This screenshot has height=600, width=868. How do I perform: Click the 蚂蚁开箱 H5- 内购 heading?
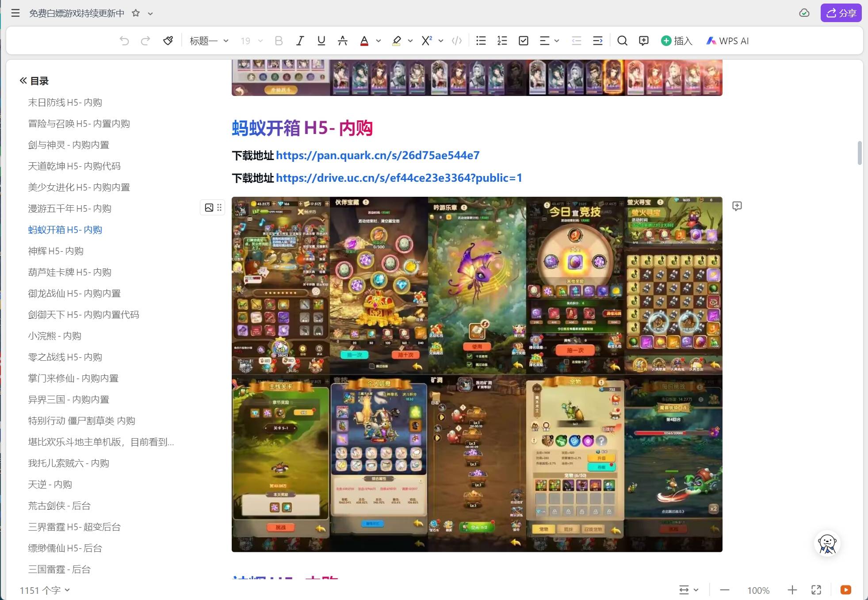click(302, 128)
